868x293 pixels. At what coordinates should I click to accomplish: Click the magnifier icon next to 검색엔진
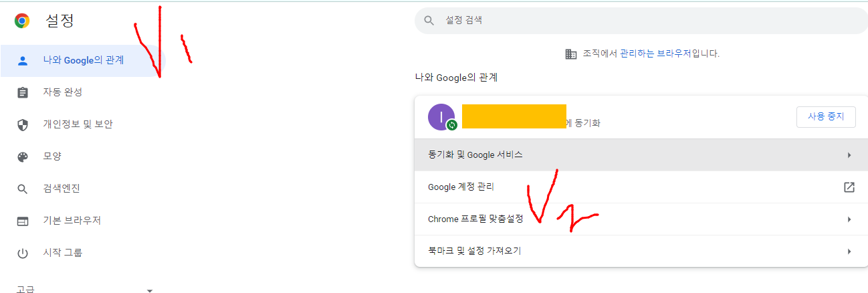click(23, 189)
